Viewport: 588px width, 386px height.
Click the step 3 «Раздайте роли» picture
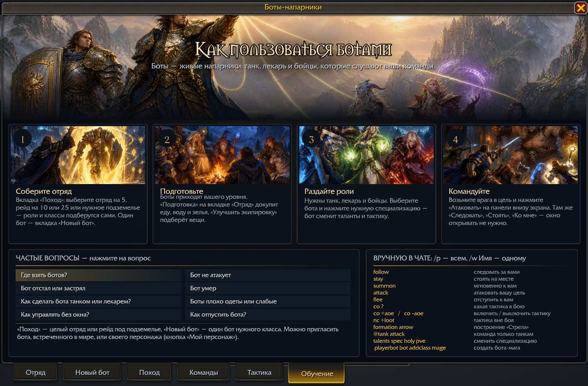coord(366,155)
